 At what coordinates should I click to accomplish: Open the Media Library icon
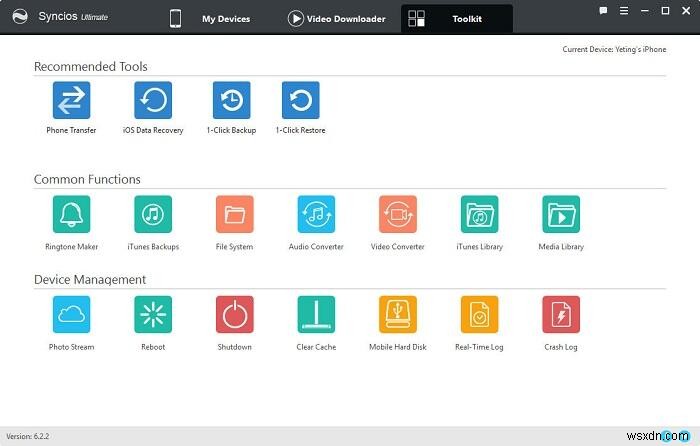click(x=561, y=214)
